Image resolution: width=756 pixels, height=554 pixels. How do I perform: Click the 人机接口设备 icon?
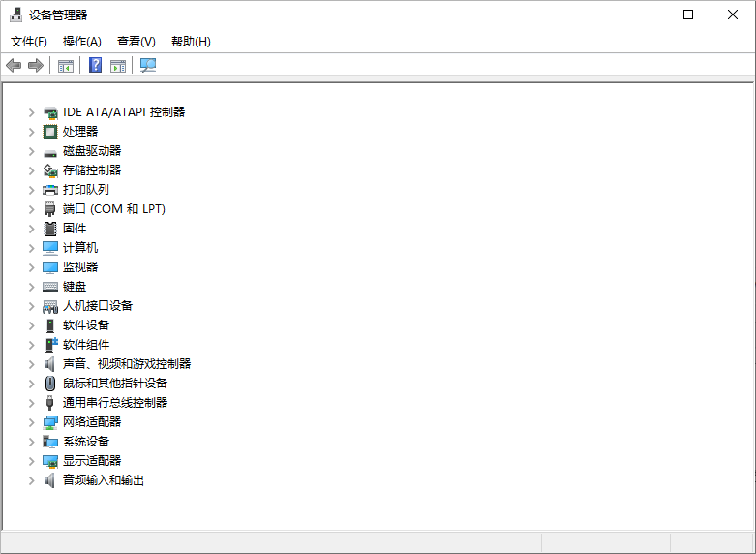pyautogui.click(x=50, y=306)
